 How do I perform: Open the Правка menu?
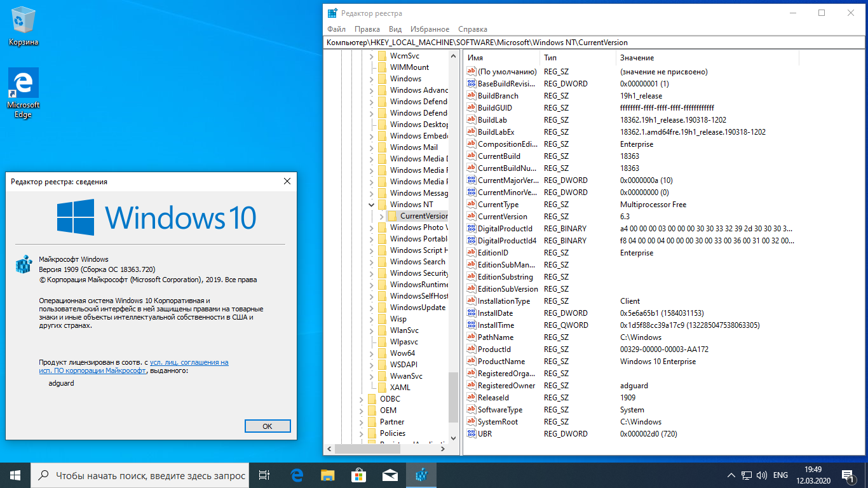tap(367, 29)
